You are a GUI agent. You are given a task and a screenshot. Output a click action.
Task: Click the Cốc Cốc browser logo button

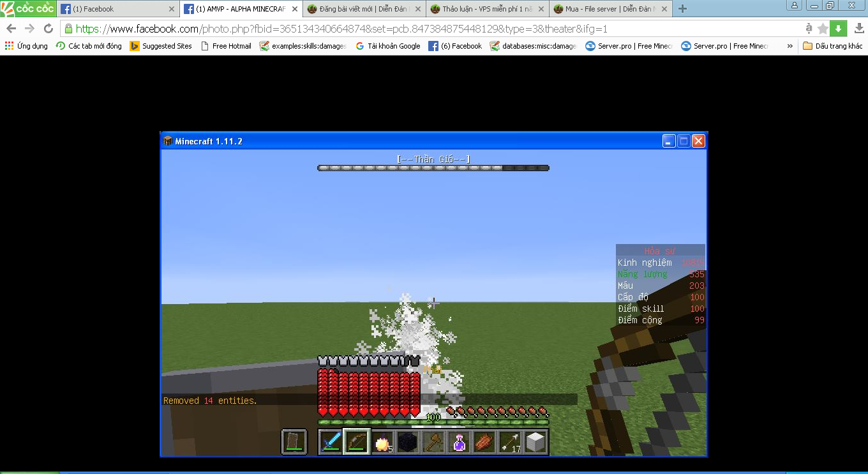28,8
